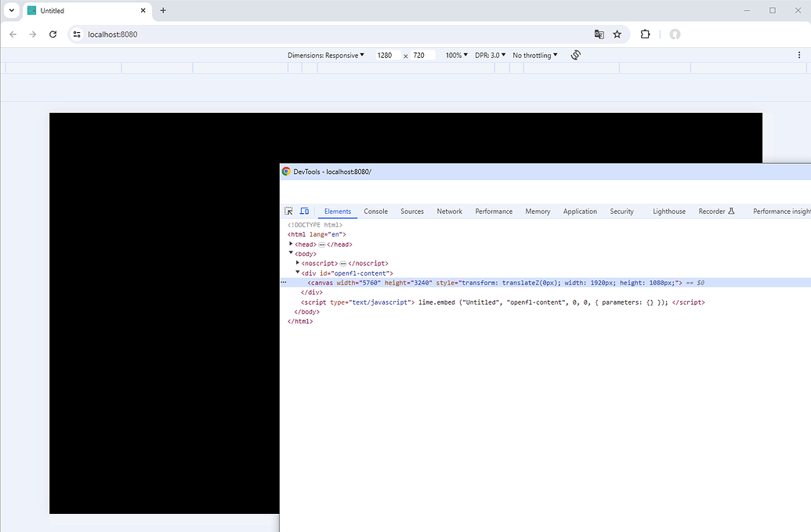Open the browser profile avatar
The height and width of the screenshot is (532, 811).
point(675,34)
